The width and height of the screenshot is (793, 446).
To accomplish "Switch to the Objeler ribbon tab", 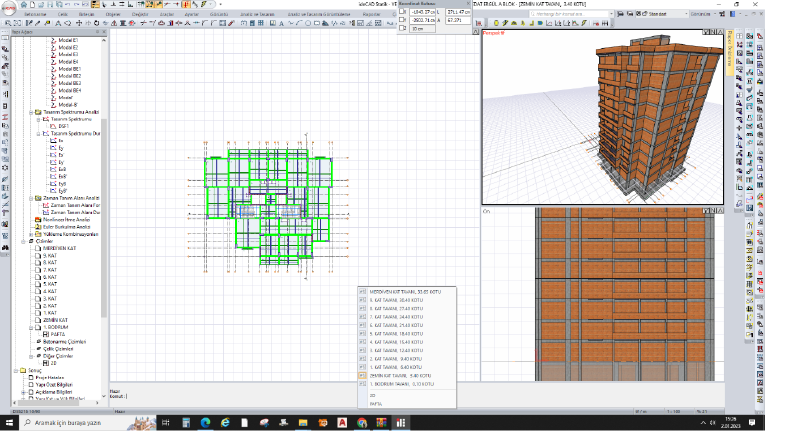I will coord(113,15).
